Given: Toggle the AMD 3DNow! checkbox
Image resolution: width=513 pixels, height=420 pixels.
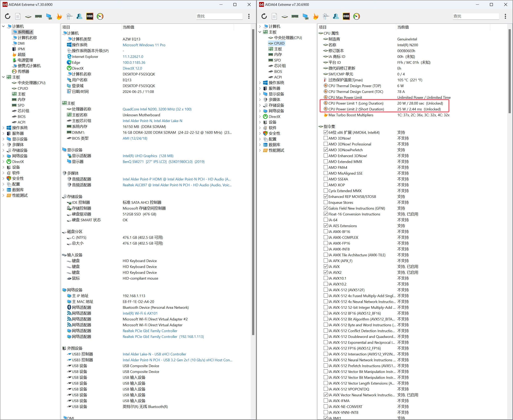Looking at the screenshot, I should coord(326,138).
